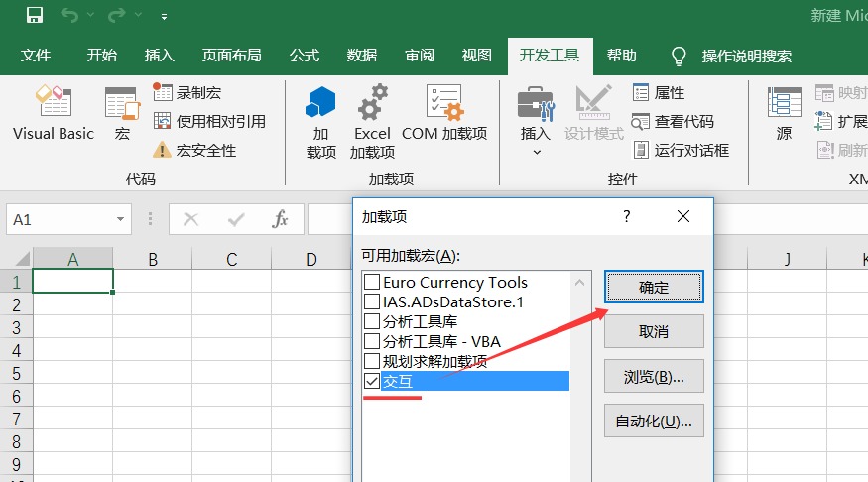Click add-ins list scroll up arrow
The image size is (868, 482).
tap(579, 283)
